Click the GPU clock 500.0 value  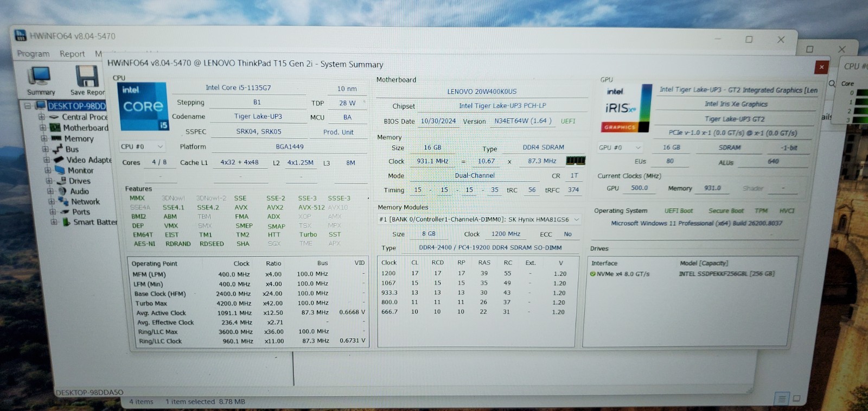click(639, 188)
